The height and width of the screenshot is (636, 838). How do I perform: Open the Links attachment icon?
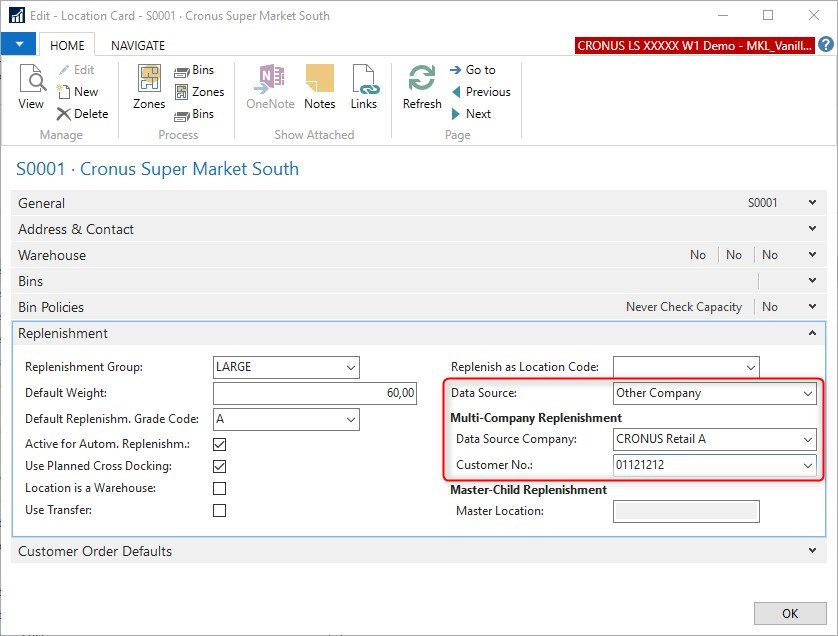pyautogui.click(x=363, y=87)
